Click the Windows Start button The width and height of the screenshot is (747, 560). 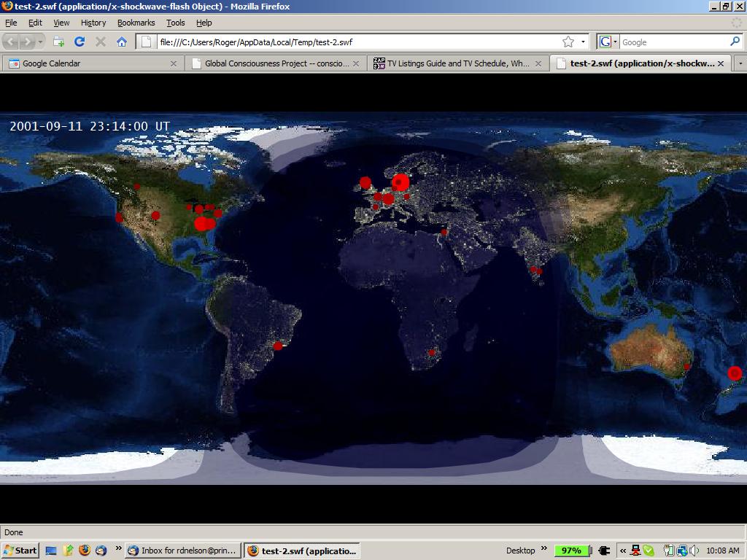click(20, 551)
